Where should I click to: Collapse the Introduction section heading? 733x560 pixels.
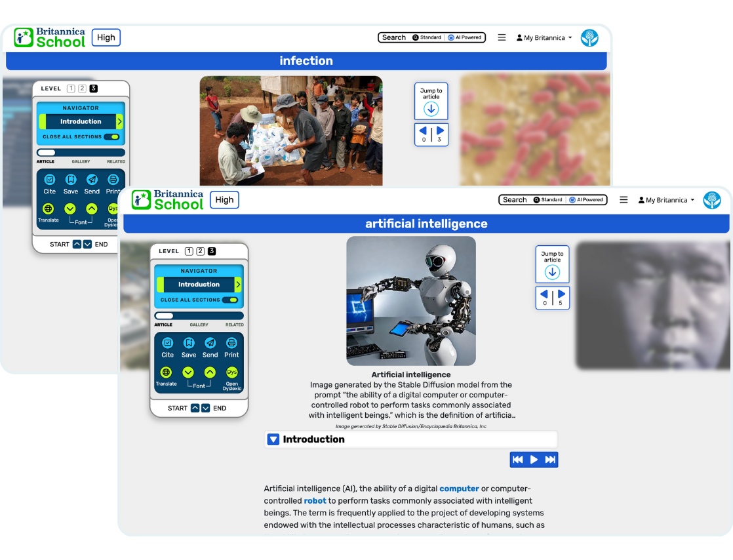coord(274,439)
